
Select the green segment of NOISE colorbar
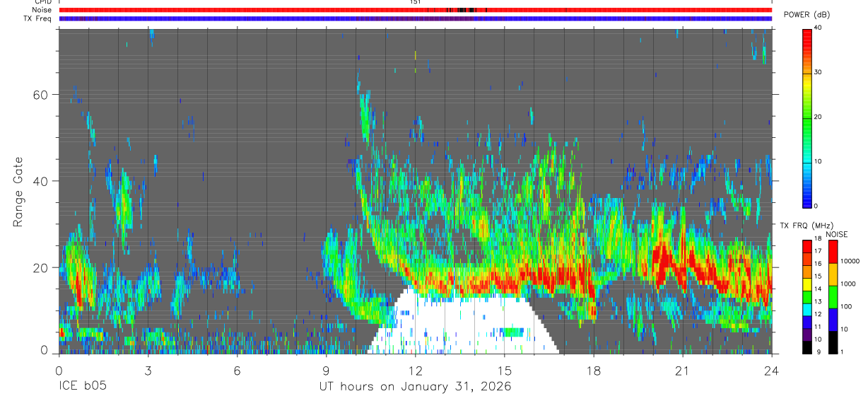pos(833,297)
